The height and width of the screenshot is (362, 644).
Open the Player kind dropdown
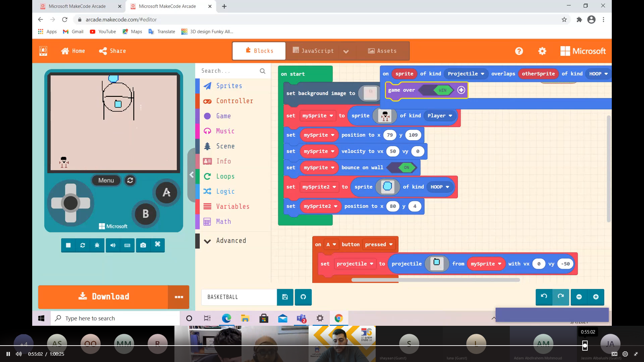pyautogui.click(x=440, y=116)
